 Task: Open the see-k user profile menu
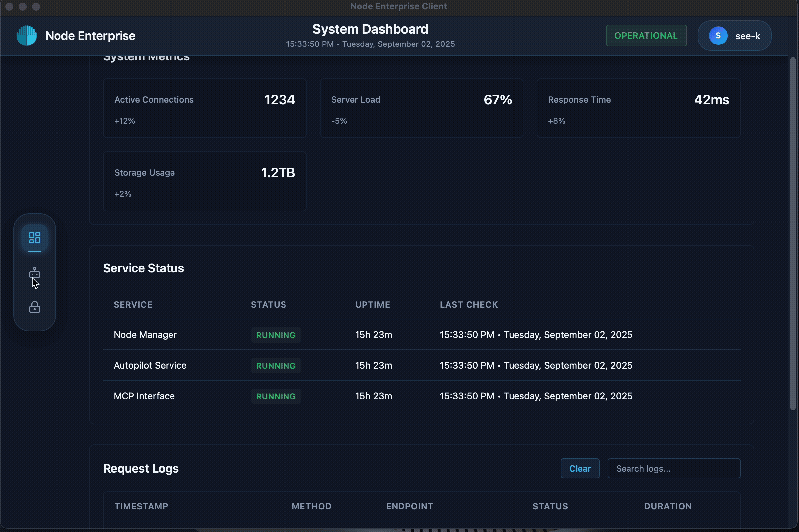tap(747, 36)
